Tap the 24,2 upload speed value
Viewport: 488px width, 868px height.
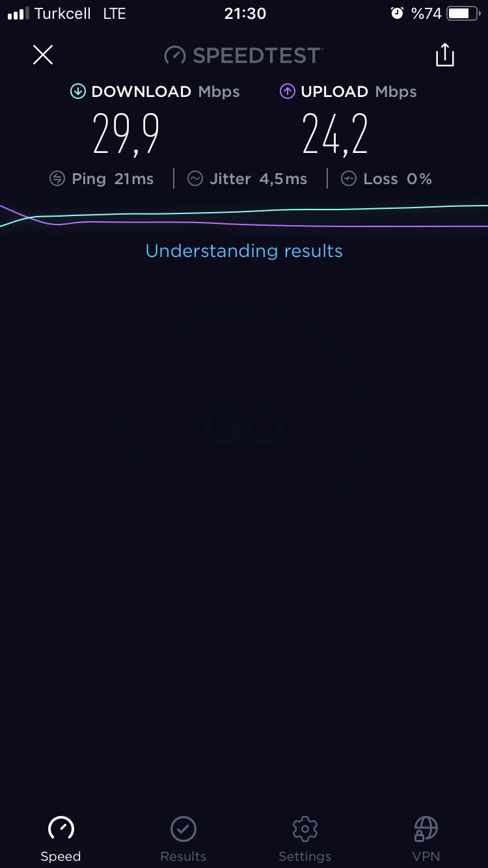click(336, 135)
